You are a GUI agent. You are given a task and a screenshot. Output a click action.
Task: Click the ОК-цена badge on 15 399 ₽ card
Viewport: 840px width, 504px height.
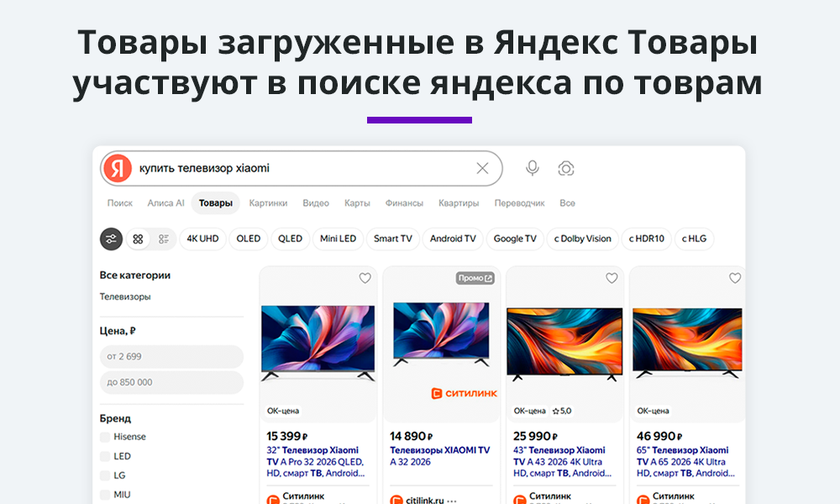(x=283, y=411)
